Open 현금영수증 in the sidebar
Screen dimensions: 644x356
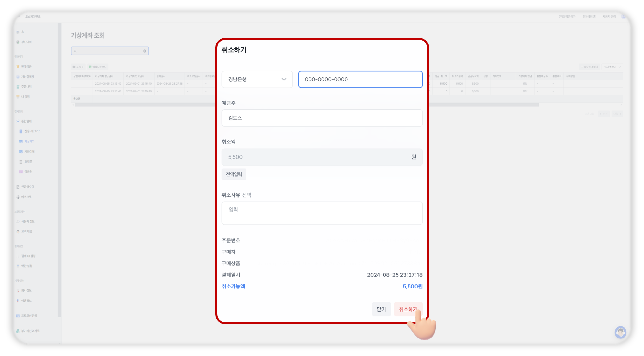click(27, 187)
